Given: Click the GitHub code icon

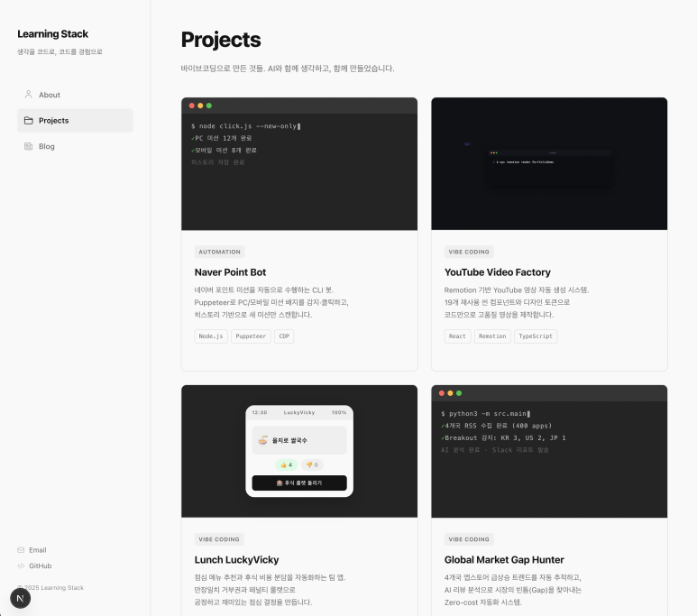Looking at the screenshot, I should [x=21, y=566].
